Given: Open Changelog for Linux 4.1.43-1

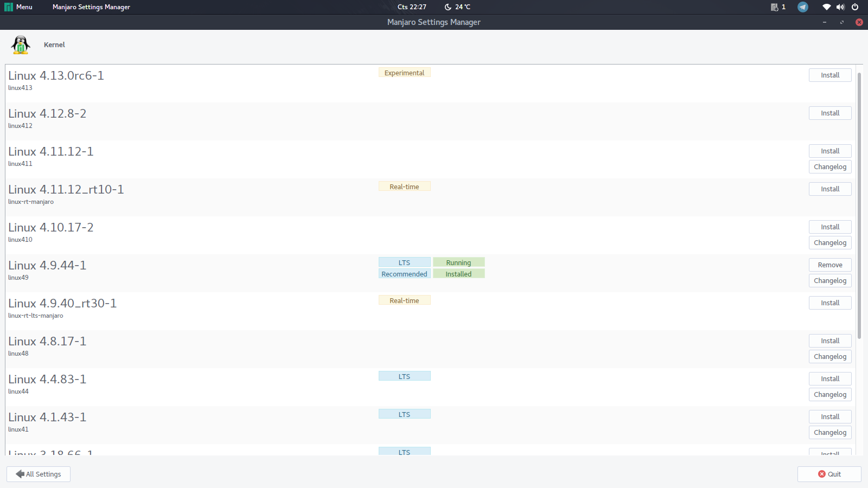Looking at the screenshot, I should point(830,433).
